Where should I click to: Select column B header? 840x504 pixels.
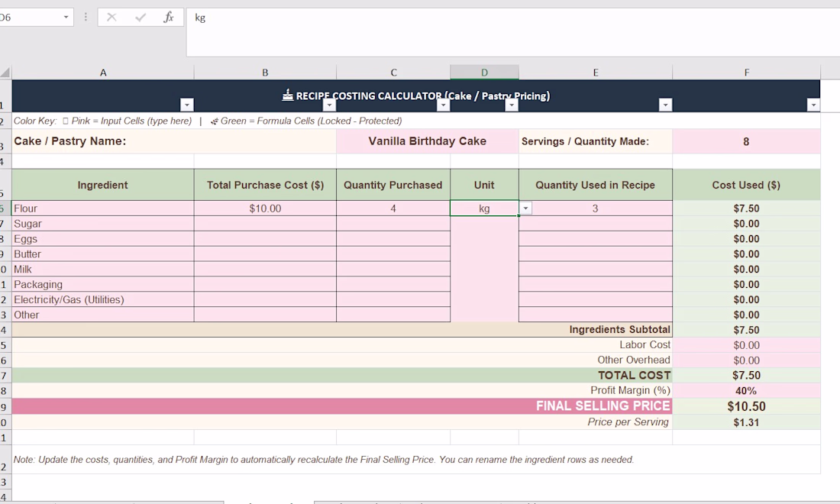pos(265,73)
